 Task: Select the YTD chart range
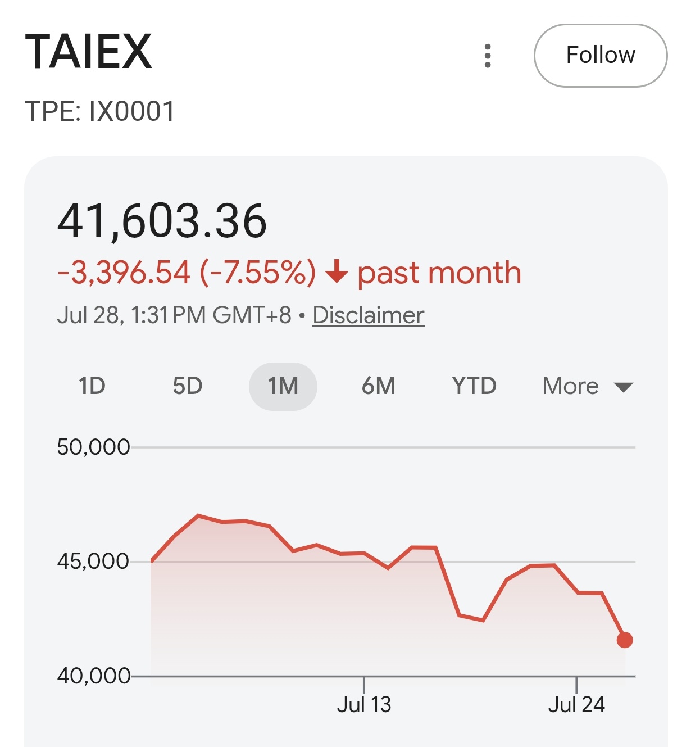[x=474, y=386]
